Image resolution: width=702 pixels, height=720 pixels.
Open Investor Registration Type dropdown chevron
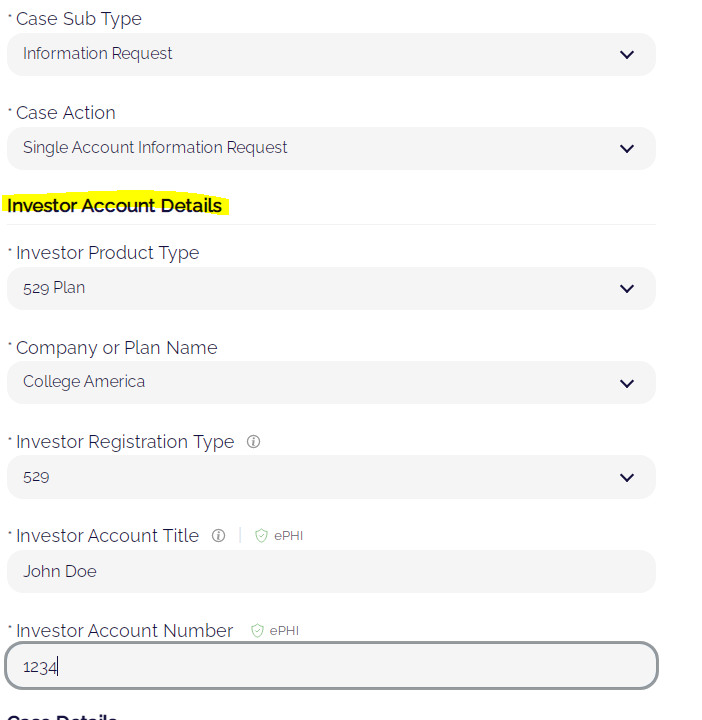(627, 478)
